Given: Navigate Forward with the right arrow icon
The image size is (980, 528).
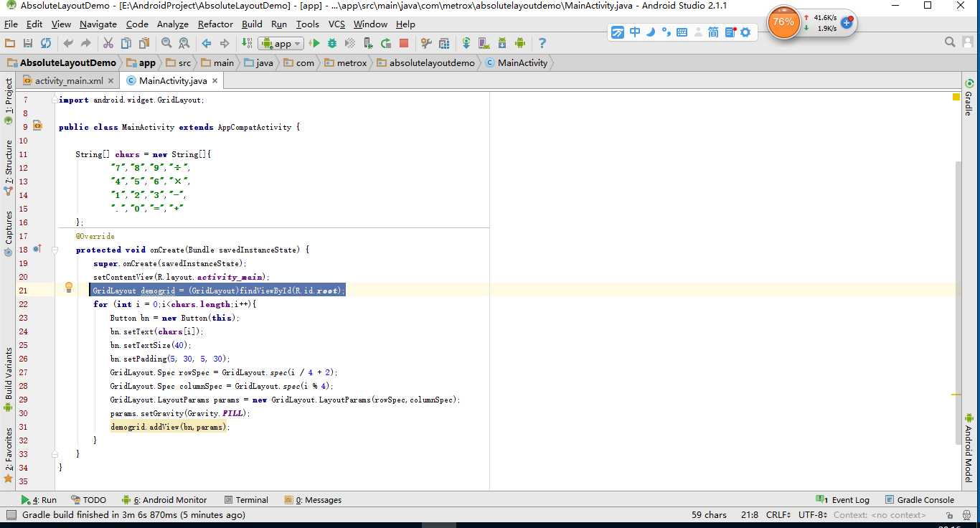Looking at the screenshot, I should (225, 43).
